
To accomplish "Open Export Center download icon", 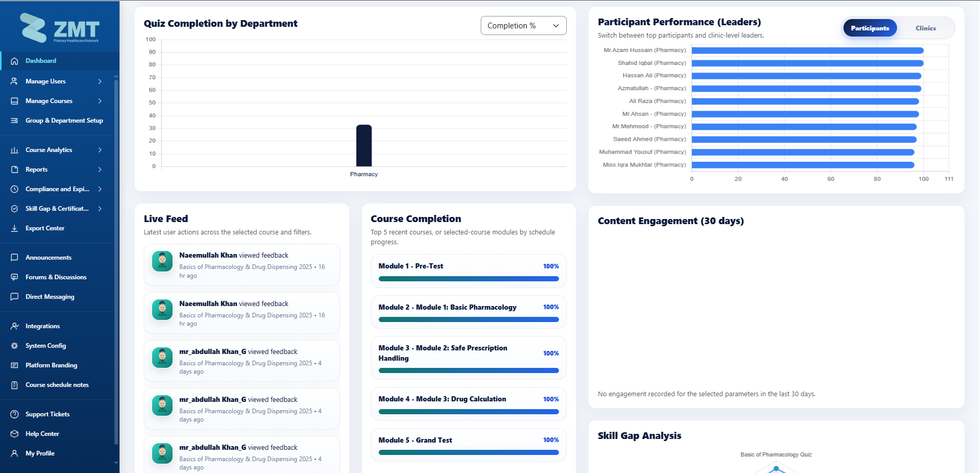I will click(14, 228).
